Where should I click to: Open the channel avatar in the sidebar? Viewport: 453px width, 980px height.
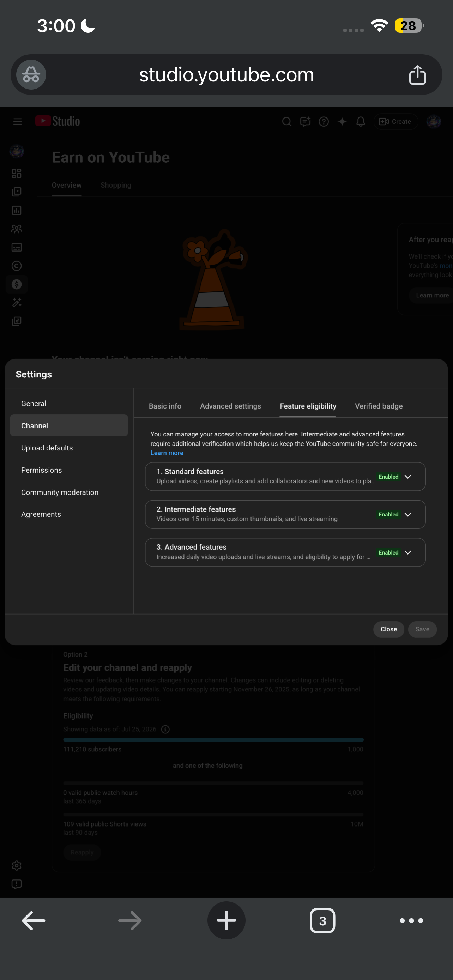tap(17, 151)
